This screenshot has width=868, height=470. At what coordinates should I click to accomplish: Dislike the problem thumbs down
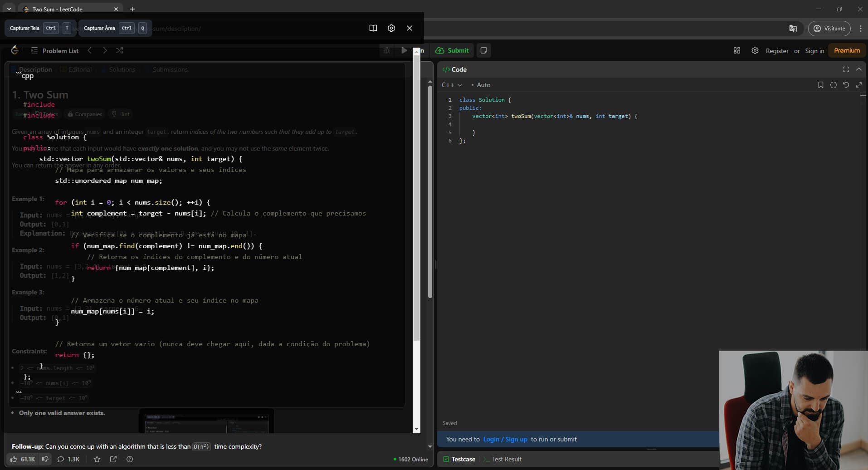click(x=45, y=459)
